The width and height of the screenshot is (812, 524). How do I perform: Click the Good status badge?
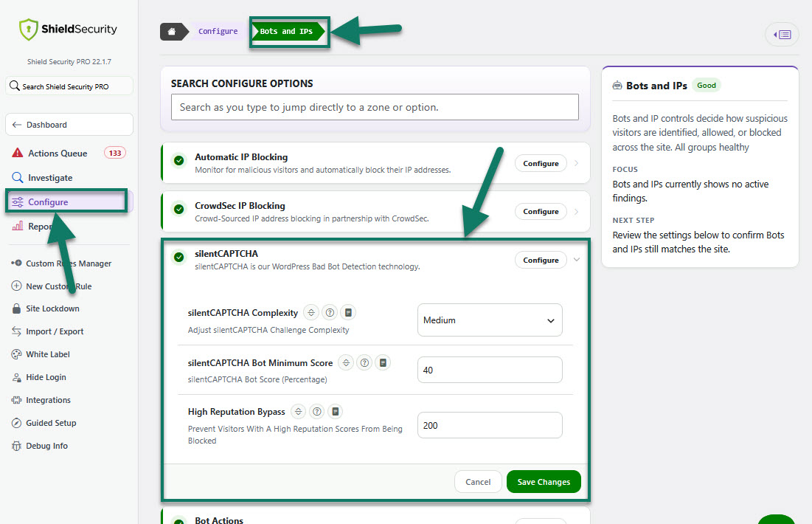point(707,86)
